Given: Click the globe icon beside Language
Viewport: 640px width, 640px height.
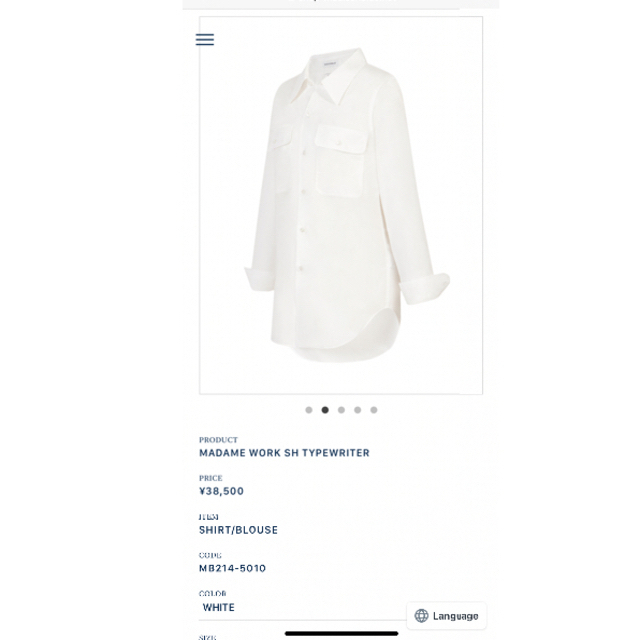Looking at the screenshot, I should point(421,616).
